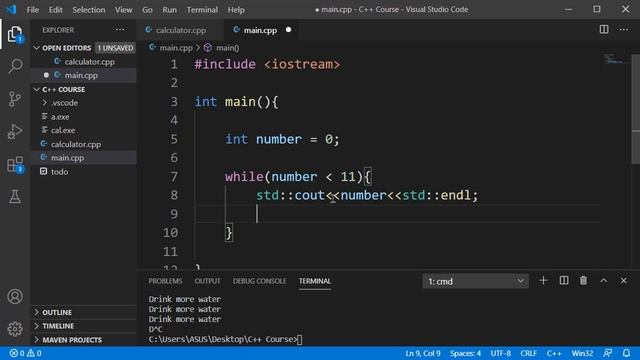Open calculator.cpp in C++ Course folder
This screenshot has height=360, width=640.
(x=84, y=144)
